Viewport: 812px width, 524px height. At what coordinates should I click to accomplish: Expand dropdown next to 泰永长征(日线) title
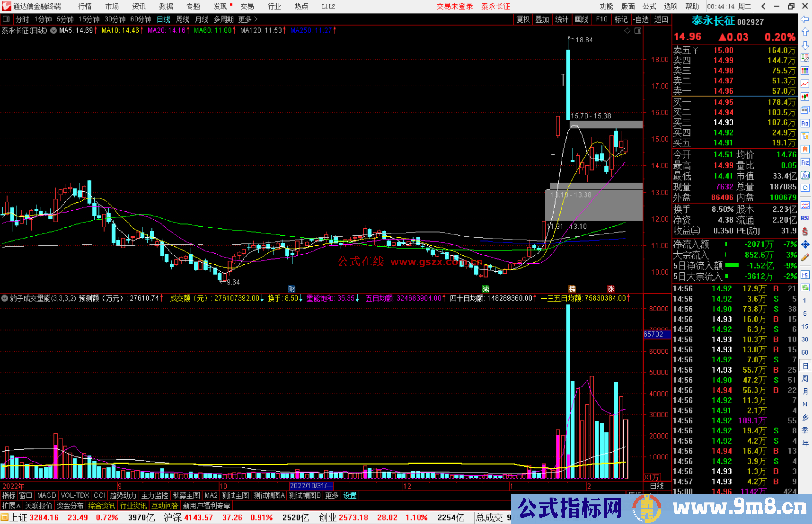53,31
